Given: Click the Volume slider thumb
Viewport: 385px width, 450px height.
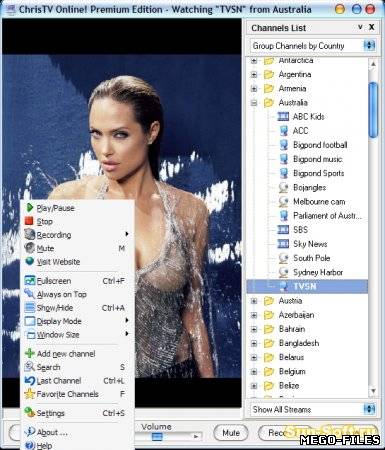Looking at the screenshot, I should [x=157, y=436].
